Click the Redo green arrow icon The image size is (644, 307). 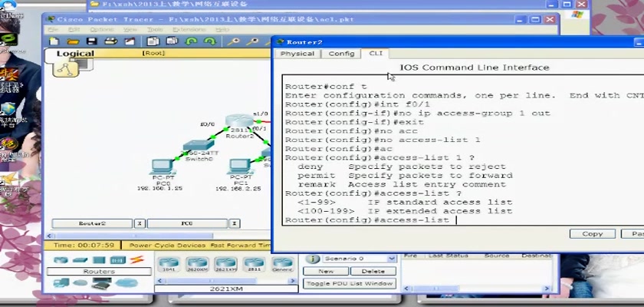coord(210,41)
